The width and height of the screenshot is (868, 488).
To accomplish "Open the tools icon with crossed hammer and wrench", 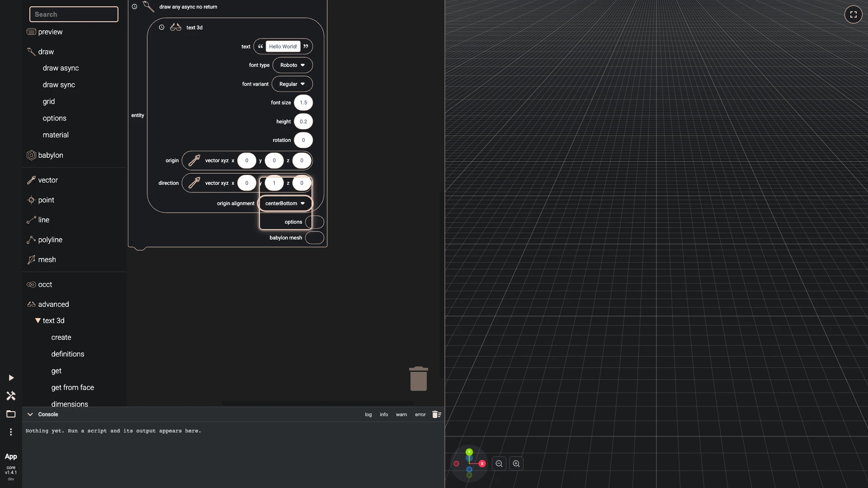I will click(x=11, y=396).
